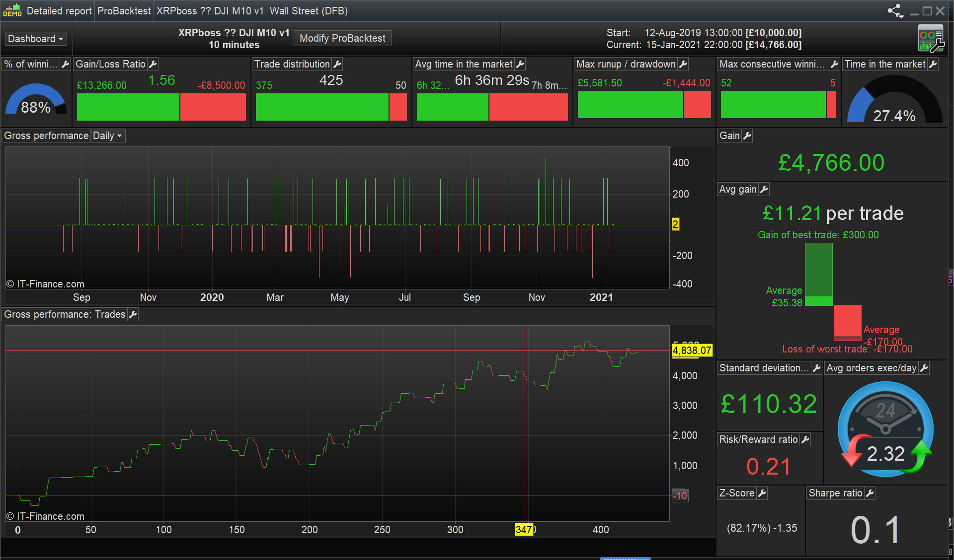Select the ProBacktest title tab
The width and height of the screenshot is (954, 560).
124,11
